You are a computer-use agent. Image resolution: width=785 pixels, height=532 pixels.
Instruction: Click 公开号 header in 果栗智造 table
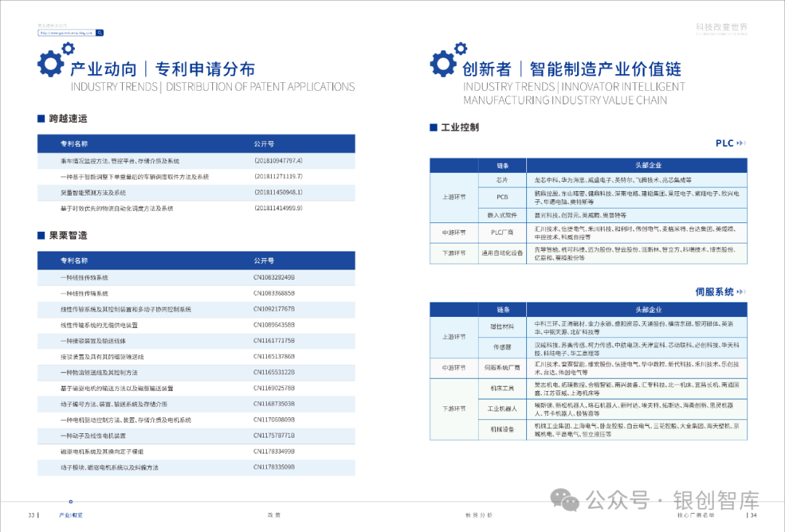[264, 261]
